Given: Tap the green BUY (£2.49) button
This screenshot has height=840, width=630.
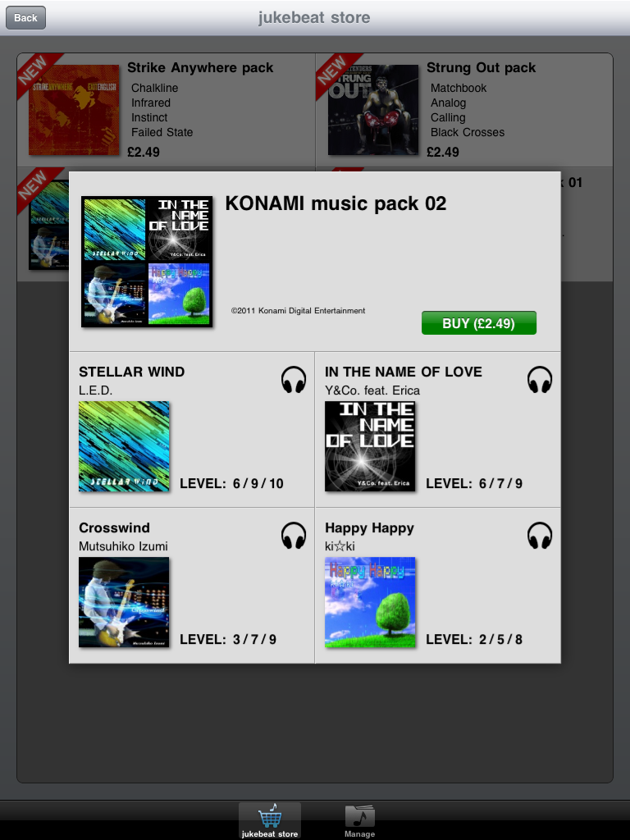Looking at the screenshot, I should pyautogui.click(x=479, y=323).
